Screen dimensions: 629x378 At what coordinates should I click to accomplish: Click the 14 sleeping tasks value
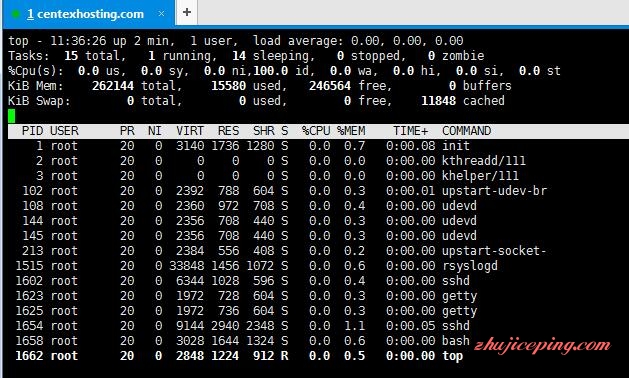(x=239, y=56)
